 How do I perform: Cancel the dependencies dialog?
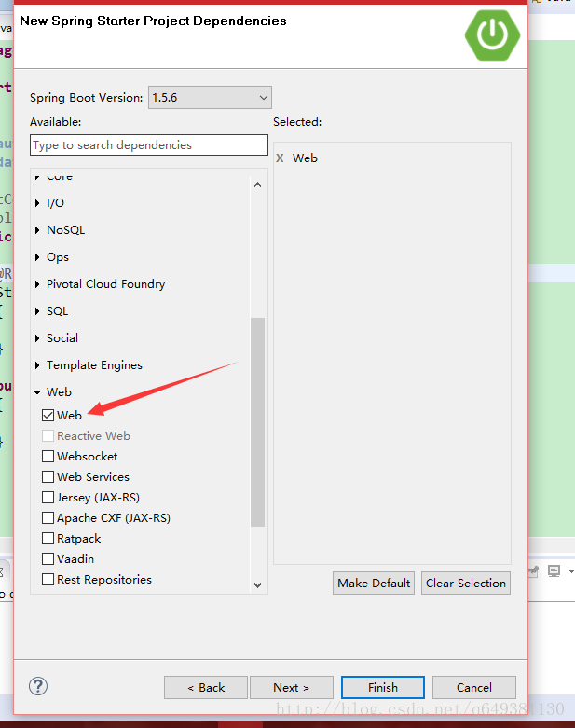point(473,688)
